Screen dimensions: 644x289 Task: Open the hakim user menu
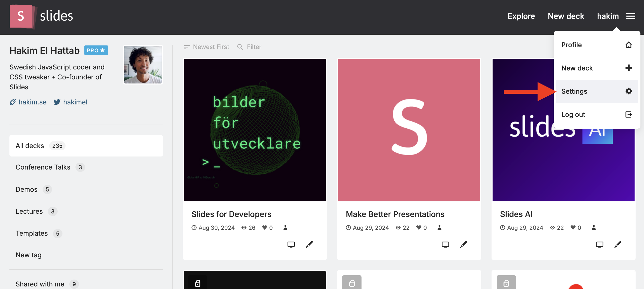(608, 16)
